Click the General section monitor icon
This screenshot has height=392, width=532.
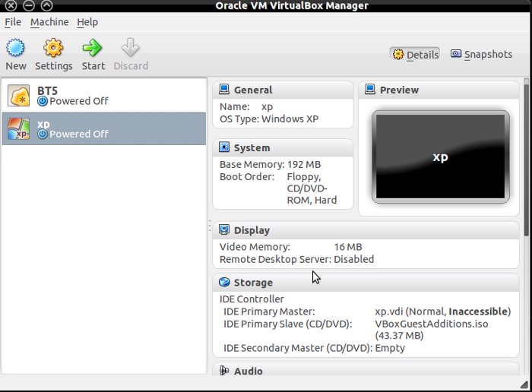point(224,89)
